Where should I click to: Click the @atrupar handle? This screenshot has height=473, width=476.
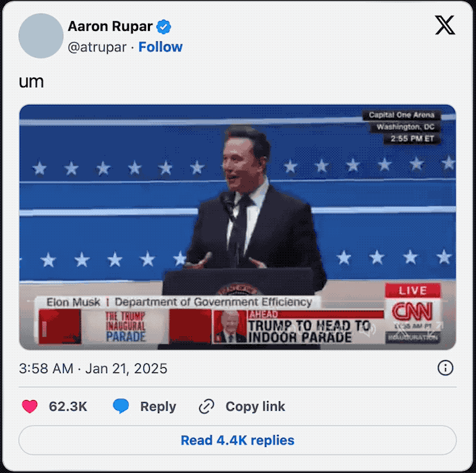[x=97, y=47]
